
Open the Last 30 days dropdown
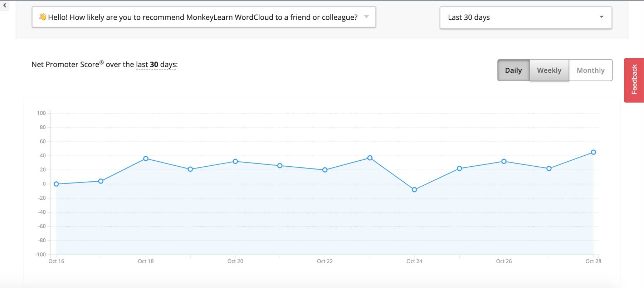coord(525,17)
